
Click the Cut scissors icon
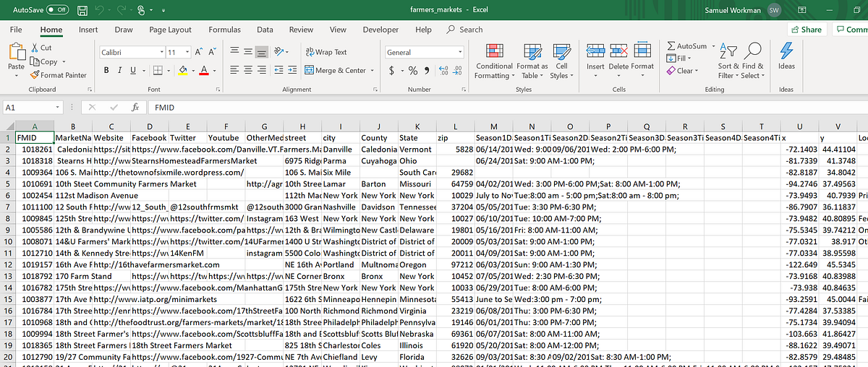[x=35, y=48]
